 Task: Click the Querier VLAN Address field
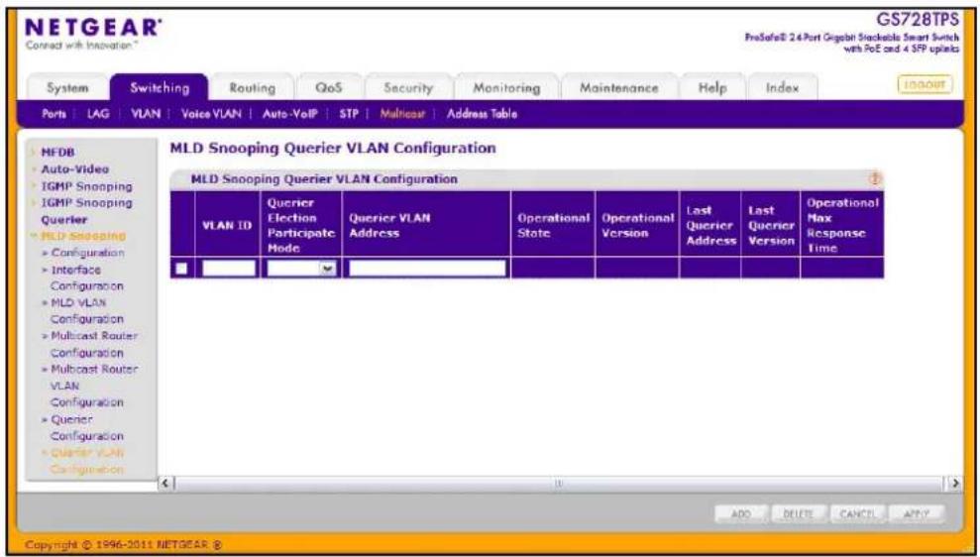427,269
